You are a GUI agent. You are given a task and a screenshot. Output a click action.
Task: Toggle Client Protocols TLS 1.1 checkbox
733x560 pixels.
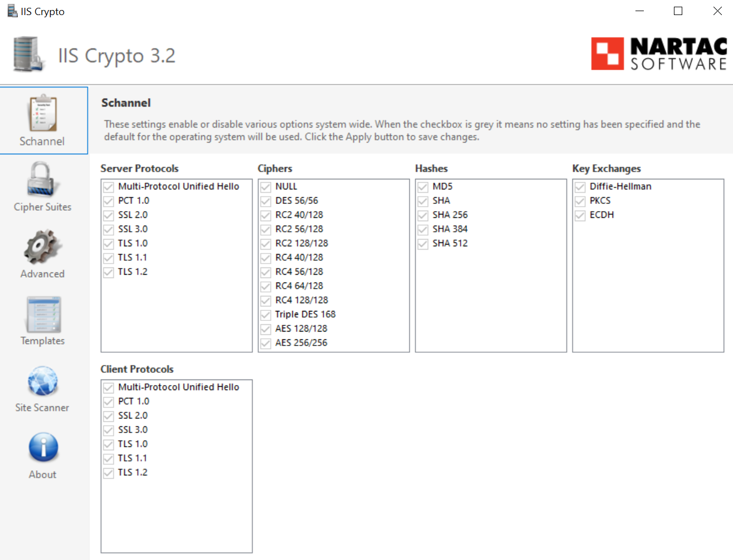coord(109,458)
